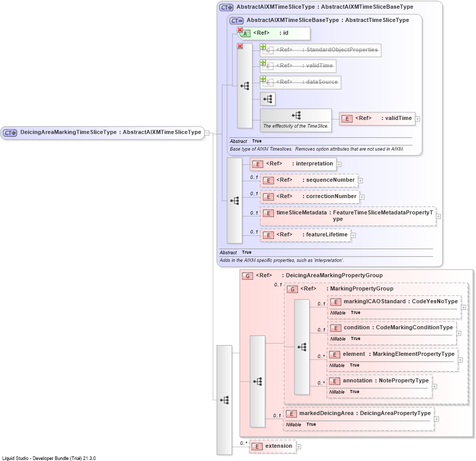Click the small sequence icon below dataSource

tap(268, 99)
